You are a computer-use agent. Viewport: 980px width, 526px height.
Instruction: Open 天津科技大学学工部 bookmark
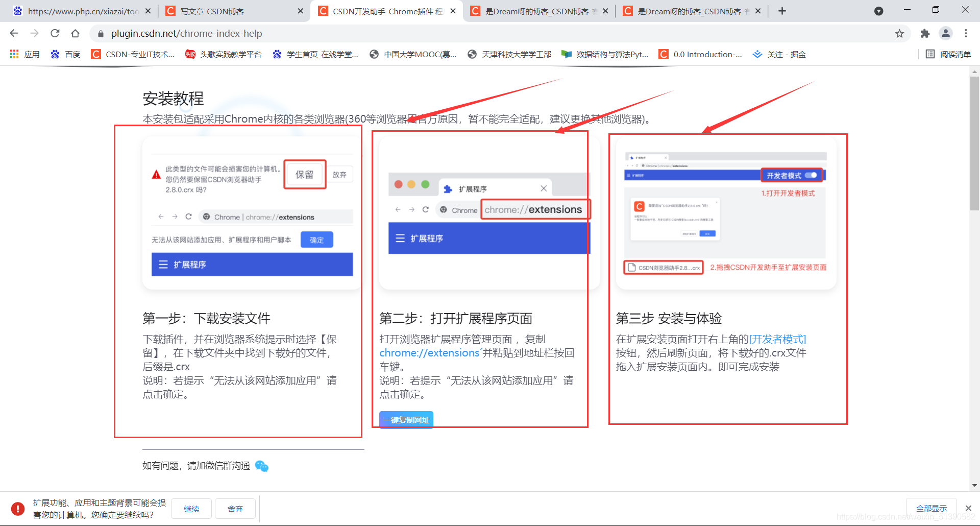pos(509,54)
